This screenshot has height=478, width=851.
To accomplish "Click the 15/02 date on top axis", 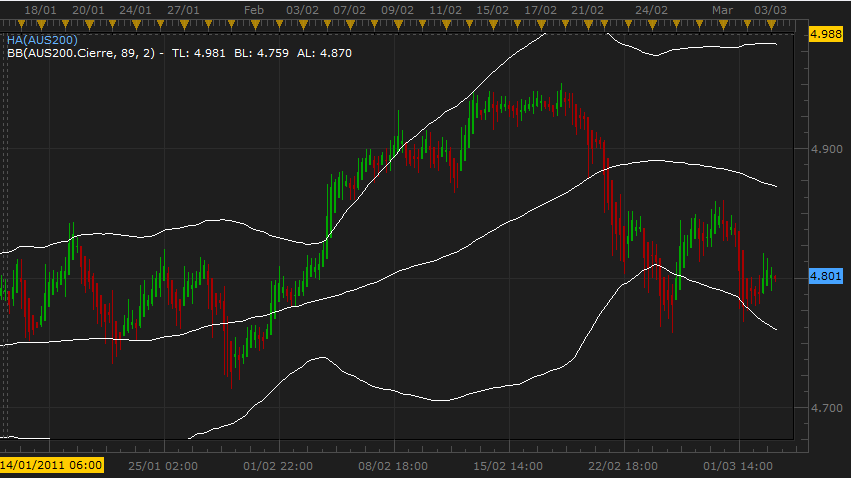I will [492, 10].
